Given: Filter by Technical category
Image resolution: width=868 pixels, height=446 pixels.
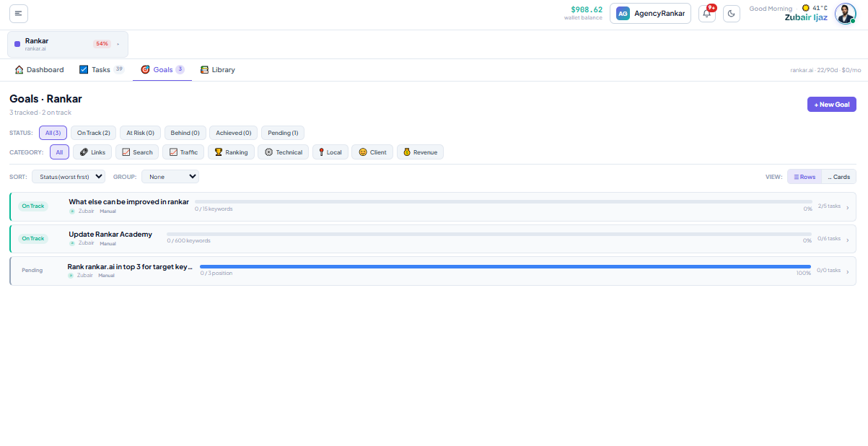Looking at the screenshot, I should click(284, 152).
